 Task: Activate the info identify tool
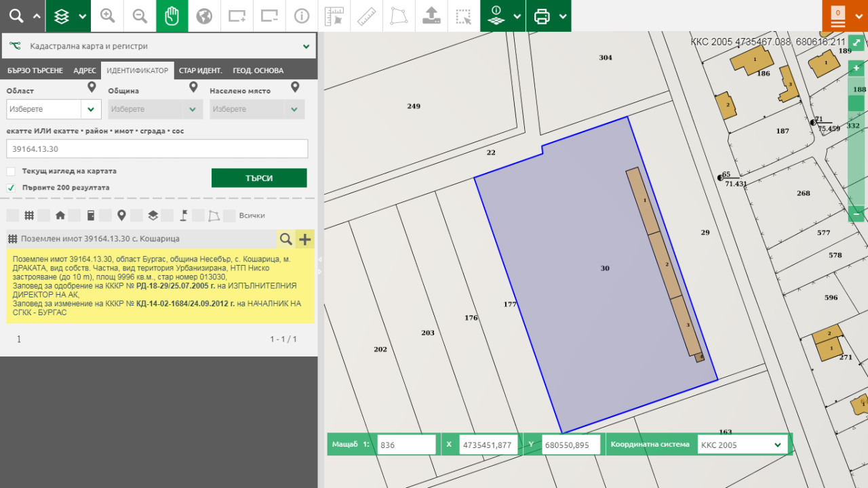tap(302, 16)
